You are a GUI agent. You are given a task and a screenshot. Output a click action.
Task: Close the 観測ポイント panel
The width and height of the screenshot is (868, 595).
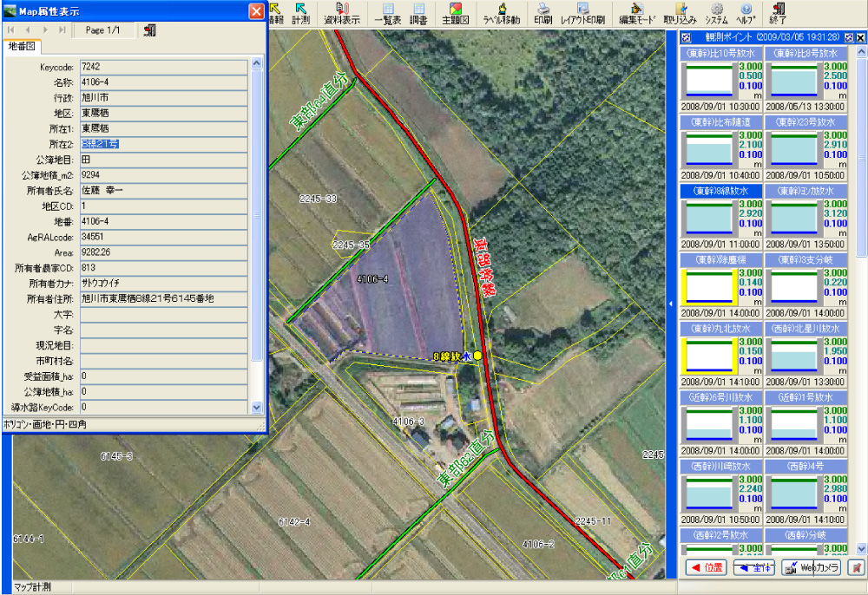[x=860, y=37]
